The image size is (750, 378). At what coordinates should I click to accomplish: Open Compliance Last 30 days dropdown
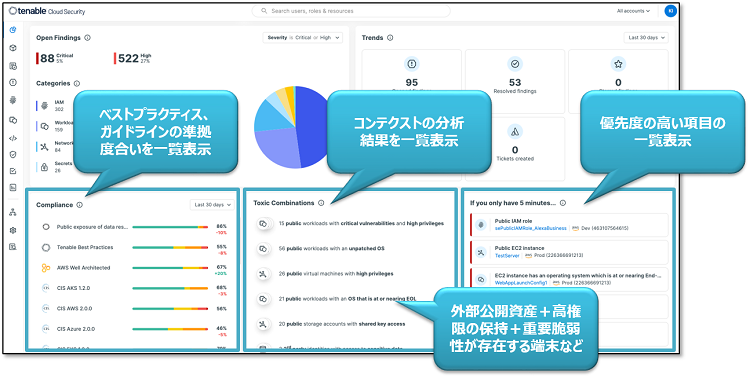(212, 205)
